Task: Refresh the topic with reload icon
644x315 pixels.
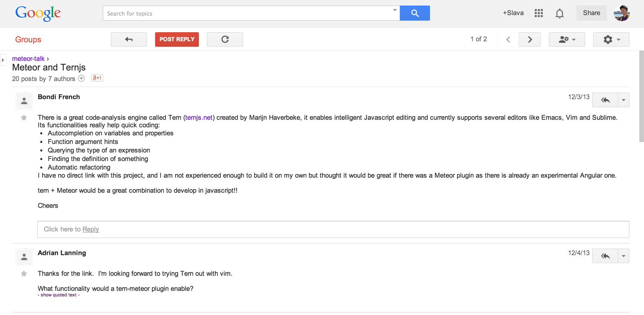Action: coord(225,39)
